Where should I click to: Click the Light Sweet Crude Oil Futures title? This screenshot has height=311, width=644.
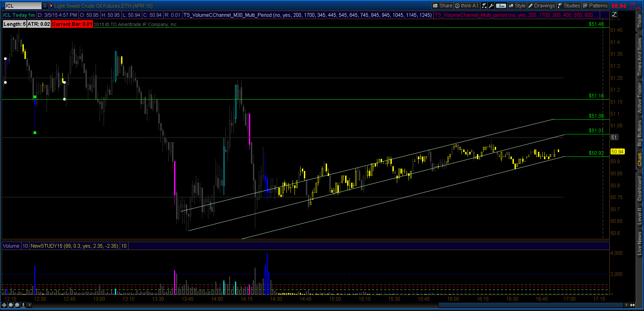[x=103, y=6]
